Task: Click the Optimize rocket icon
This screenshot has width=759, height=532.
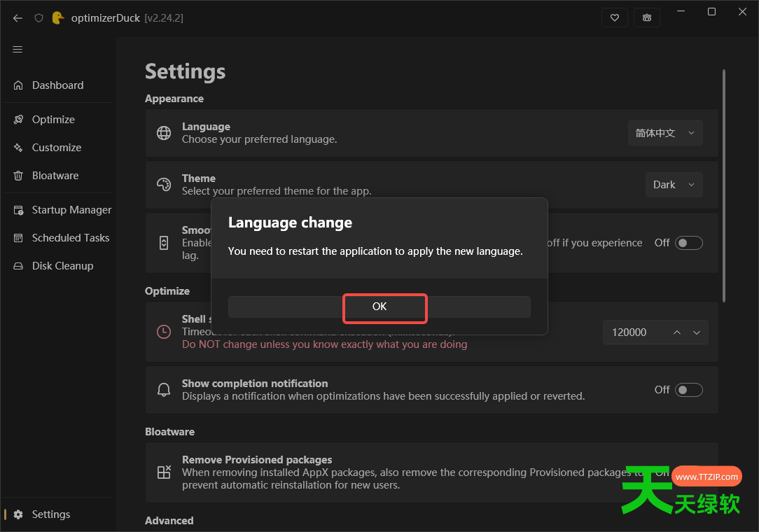Action: click(x=18, y=120)
